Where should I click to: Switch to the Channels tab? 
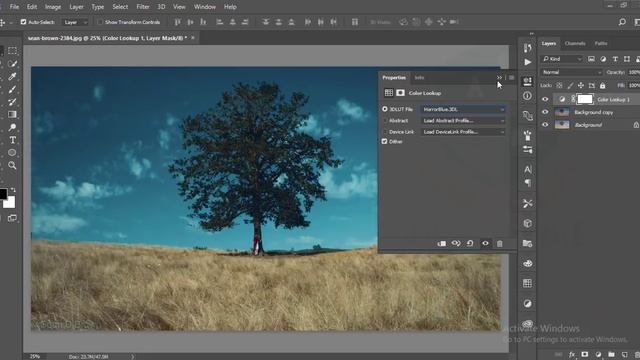coord(575,43)
